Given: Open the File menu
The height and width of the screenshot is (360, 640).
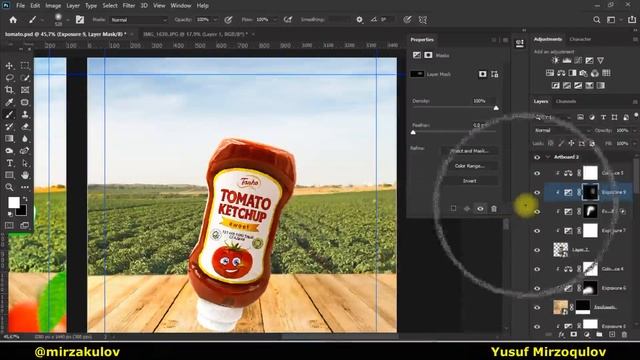Looking at the screenshot, I should tap(20, 6).
